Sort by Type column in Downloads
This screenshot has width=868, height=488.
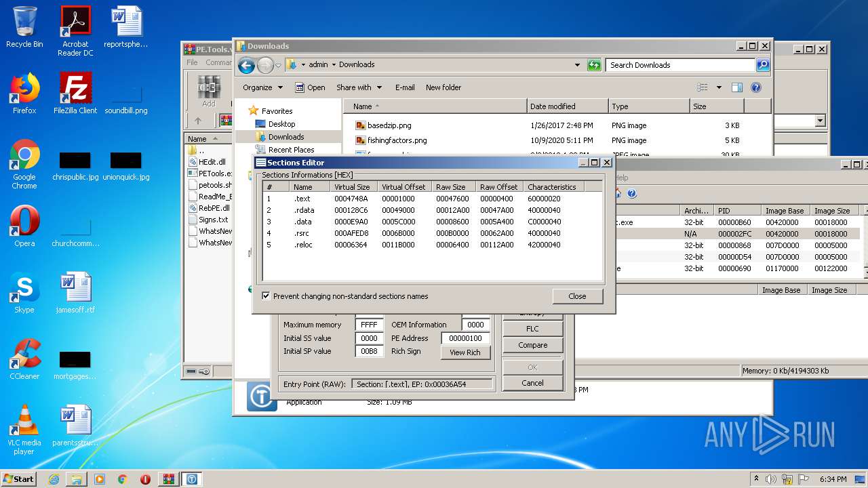pyautogui.click(x=648, y=106)
